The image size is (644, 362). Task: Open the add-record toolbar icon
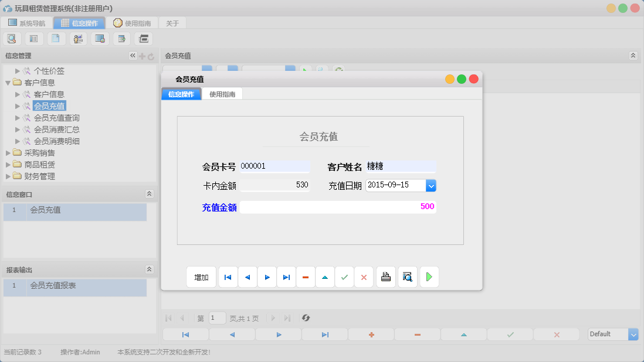pyautogui.click(x=121, y=38)
